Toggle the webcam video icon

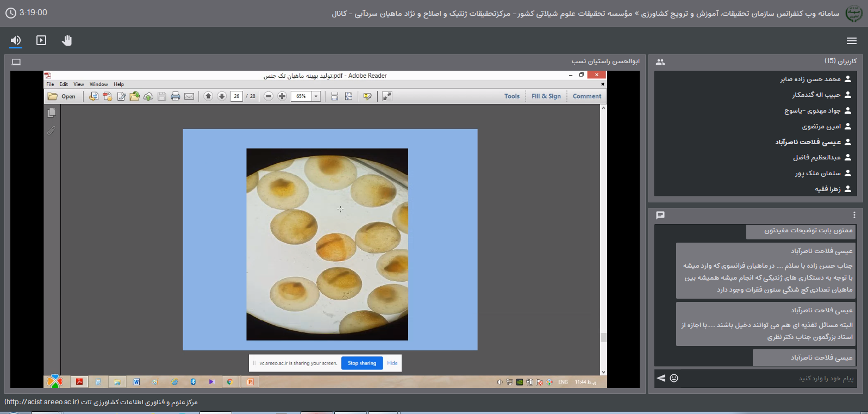[41, 41]
